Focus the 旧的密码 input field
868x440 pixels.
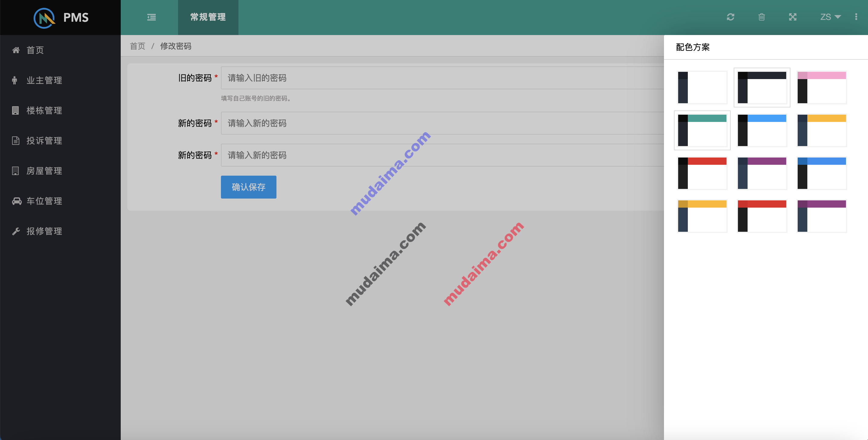coord(442,78)
